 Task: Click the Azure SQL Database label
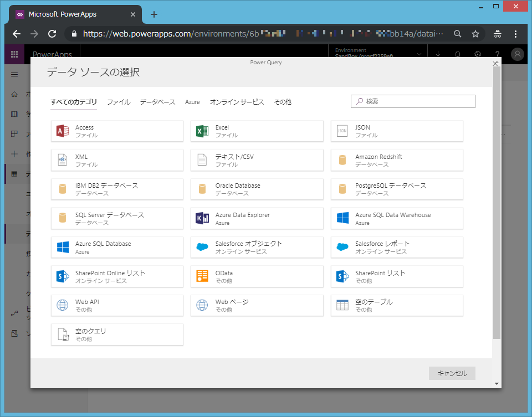pyautogui.click(x=103, y=244)
